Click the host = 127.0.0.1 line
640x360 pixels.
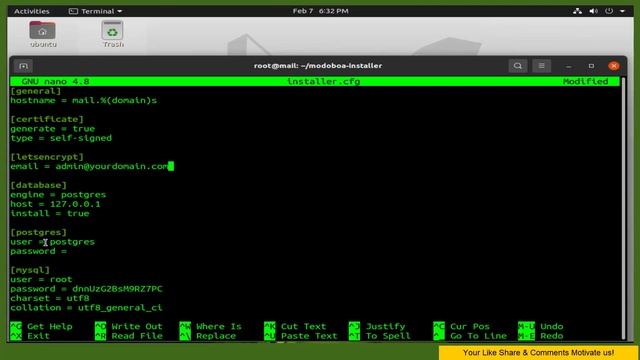point(56,204)
